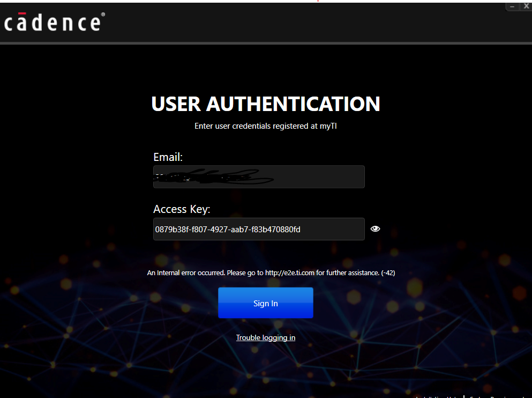
Task: Click the 'Email:' label
Action: pos(168,157)
